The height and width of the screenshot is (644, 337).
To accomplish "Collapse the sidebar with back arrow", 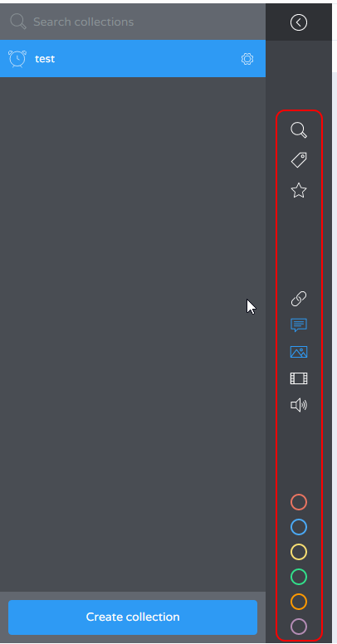I will point(299,22).
